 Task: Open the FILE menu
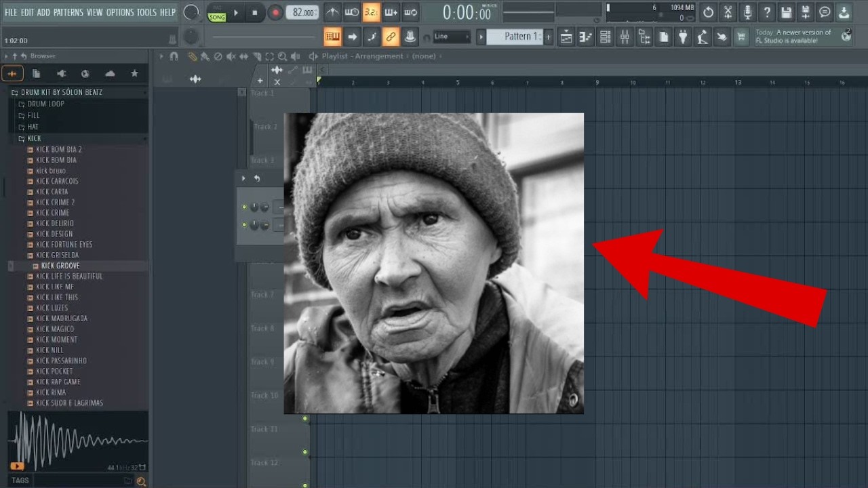pos(11,12)
